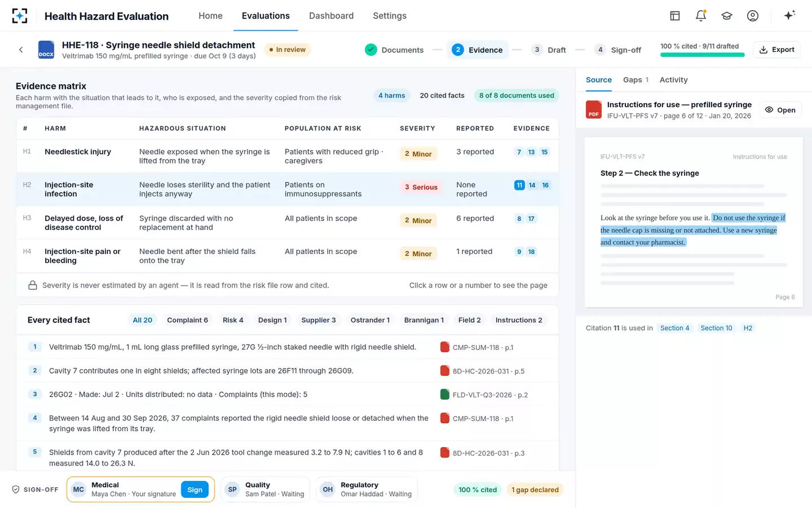Open the Activity tab
This screenshot has height=508, width=812.
tap(673, 80)
